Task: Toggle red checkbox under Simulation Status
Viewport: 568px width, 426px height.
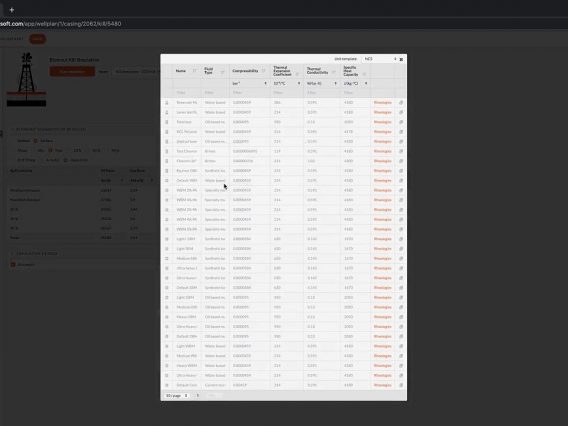Action: click(13, 265)
